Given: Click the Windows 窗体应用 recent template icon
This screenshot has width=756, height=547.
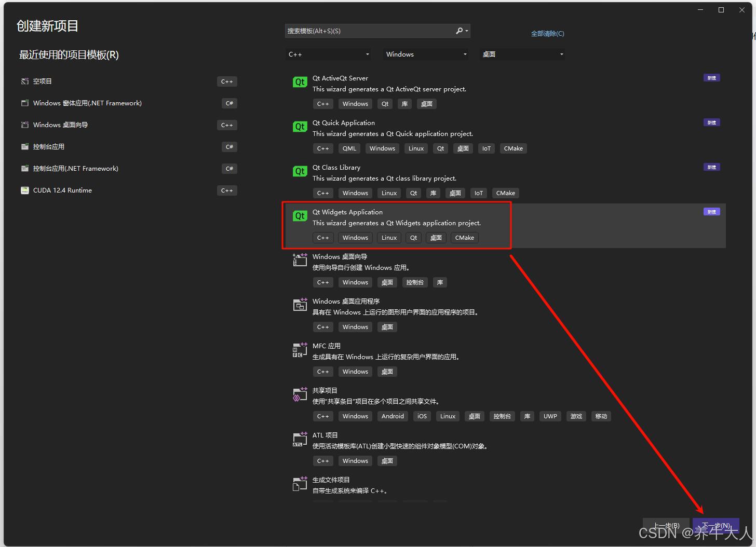Looking at the screenshot, I should pos(25,103).
